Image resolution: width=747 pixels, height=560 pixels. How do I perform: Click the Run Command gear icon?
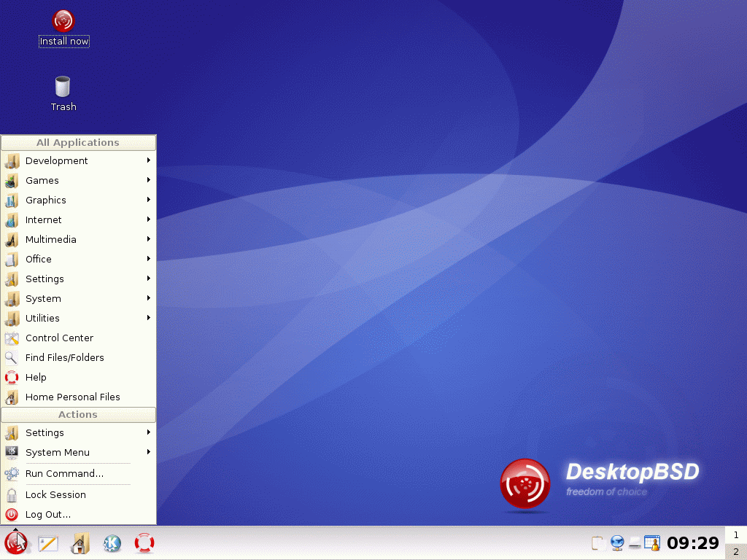12,474
